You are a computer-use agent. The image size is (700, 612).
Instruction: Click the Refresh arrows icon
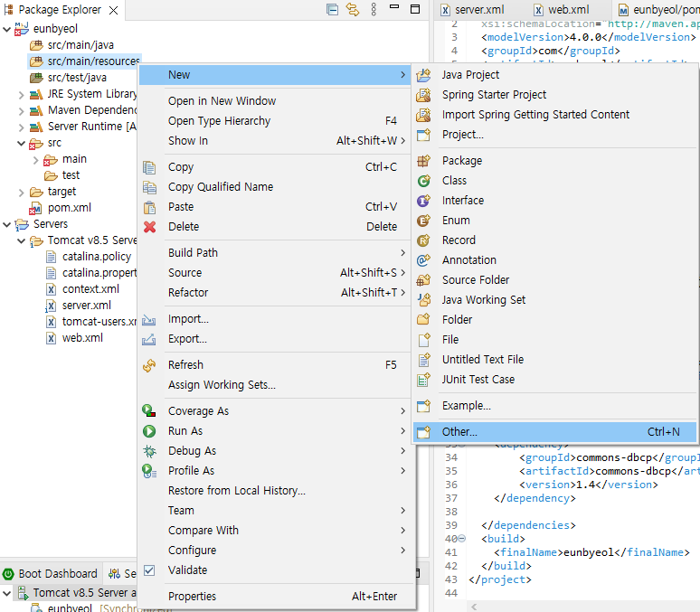tap(149, 365)
